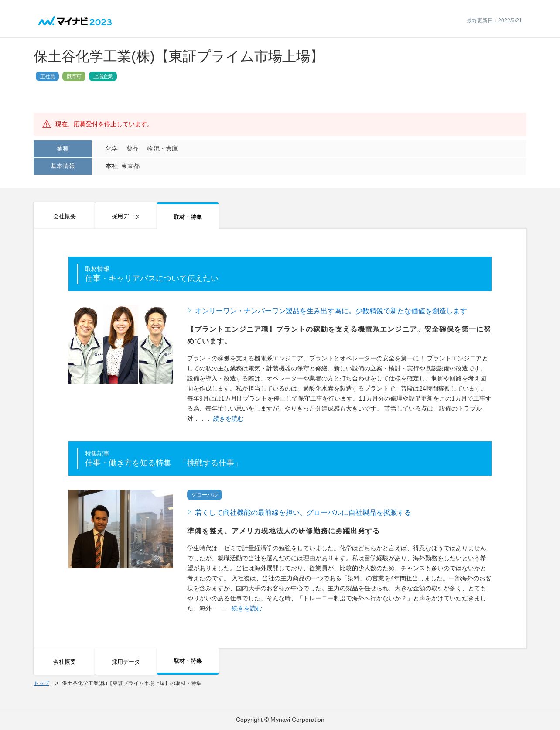Click the 物流・倉庫 industry text
This screenshot has height=730, width=560.
[163, 149]
